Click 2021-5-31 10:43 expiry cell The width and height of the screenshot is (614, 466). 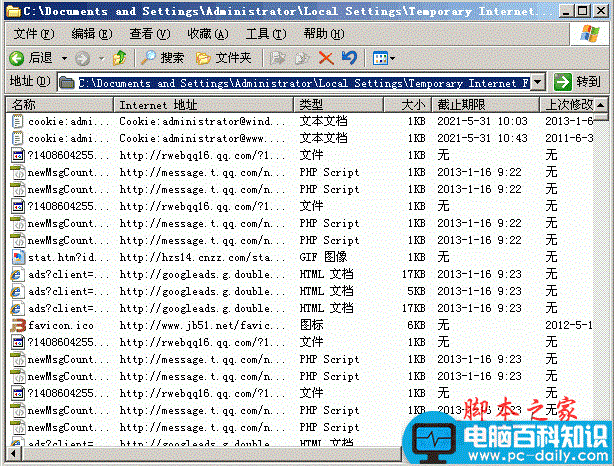click(482, 138)
